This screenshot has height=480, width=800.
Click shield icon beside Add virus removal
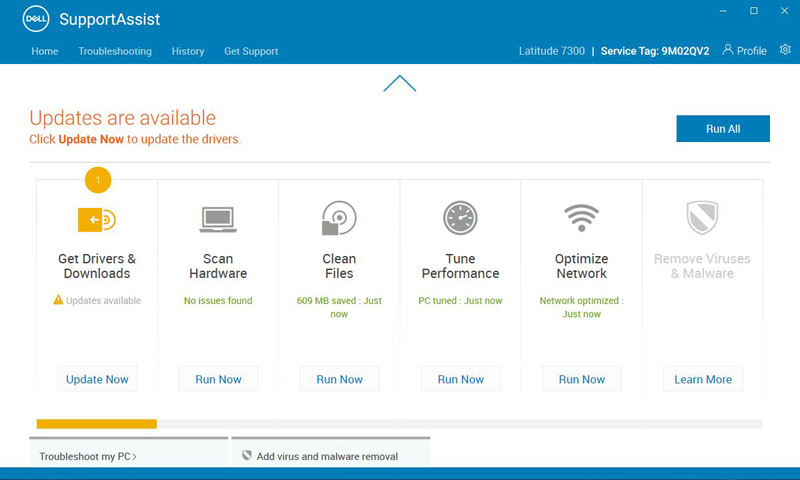[247, 455]
